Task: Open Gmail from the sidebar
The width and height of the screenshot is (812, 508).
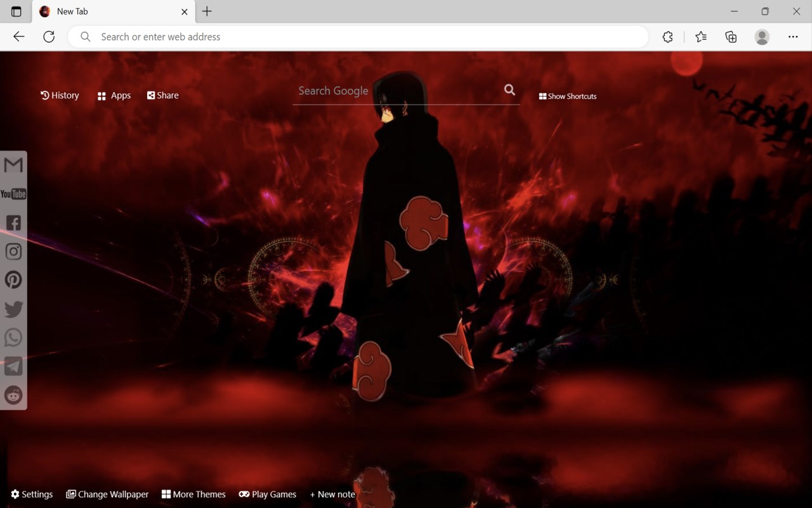Action: tap(13, 165)
